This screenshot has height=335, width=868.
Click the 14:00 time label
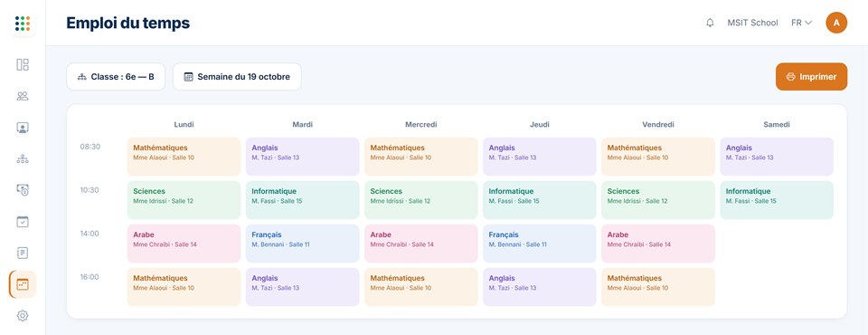[90, 234]
